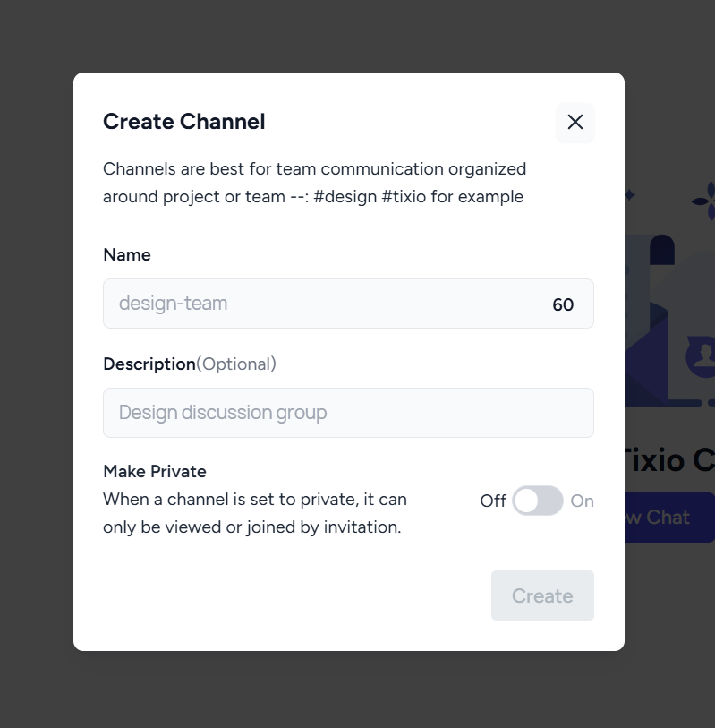Click the 60 character counter in the Name field
The height and width of the screenshot is (728, 715).
(x=563, y=305)
